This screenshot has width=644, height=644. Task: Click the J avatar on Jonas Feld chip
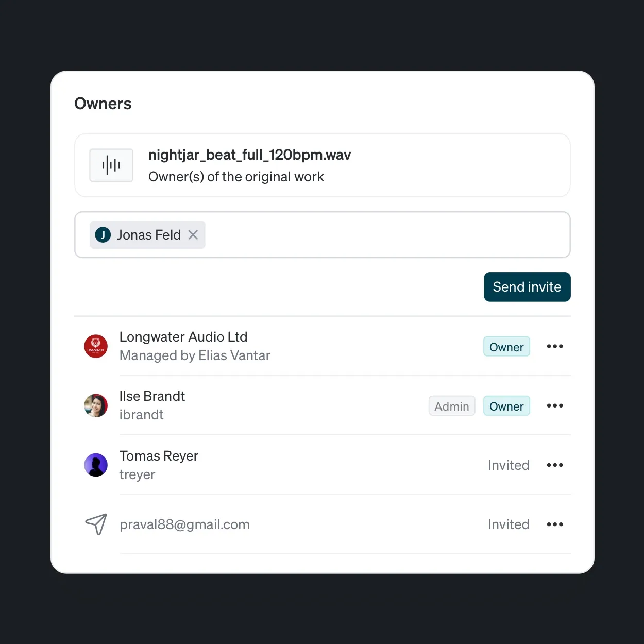click(x=103, y=235)
